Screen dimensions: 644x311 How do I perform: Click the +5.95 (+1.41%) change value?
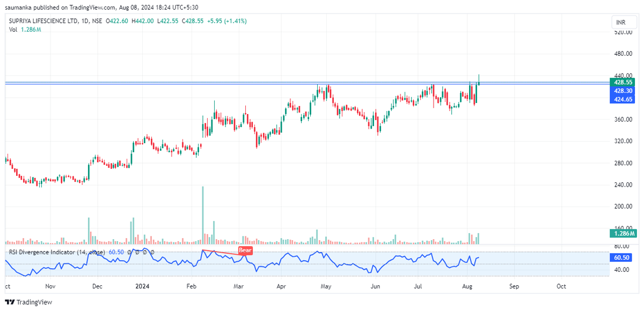(x=228, y=21)
